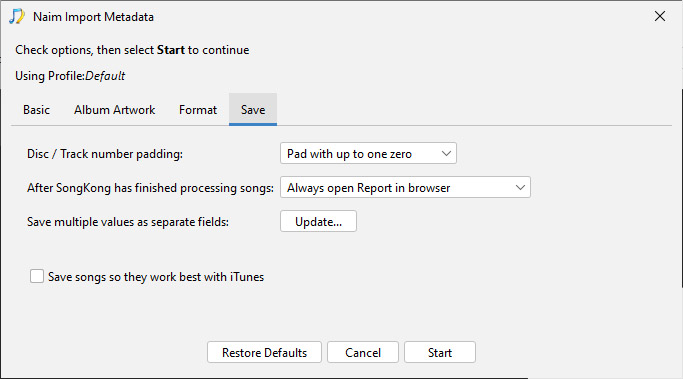Click the chevron on the Report dropdown
The height and width of the screenshot is (379, 683).
[520, 187]
